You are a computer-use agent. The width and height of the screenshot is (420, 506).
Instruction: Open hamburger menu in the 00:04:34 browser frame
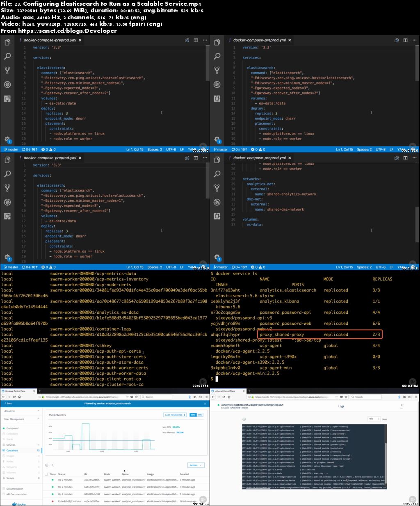(206, 397)
